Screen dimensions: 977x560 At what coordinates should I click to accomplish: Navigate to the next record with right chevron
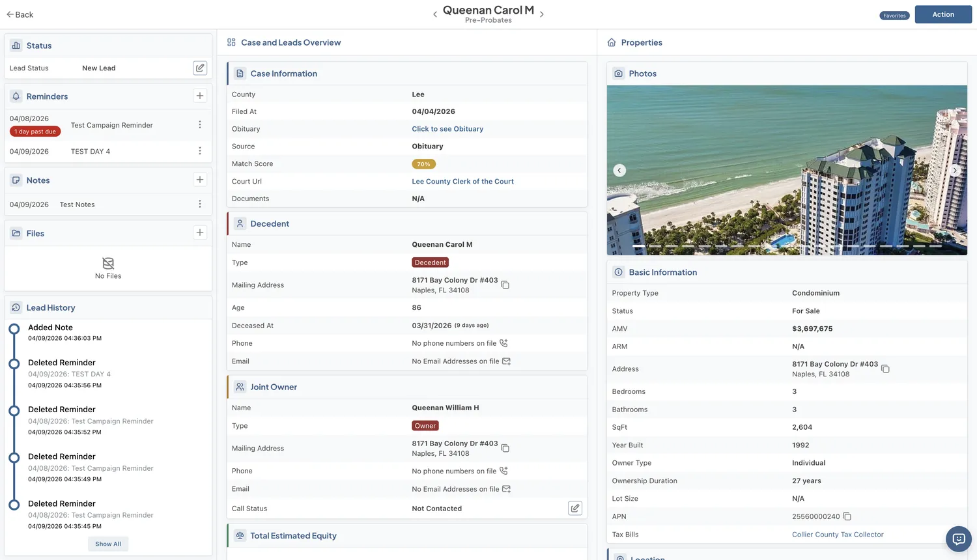[541, 13]
